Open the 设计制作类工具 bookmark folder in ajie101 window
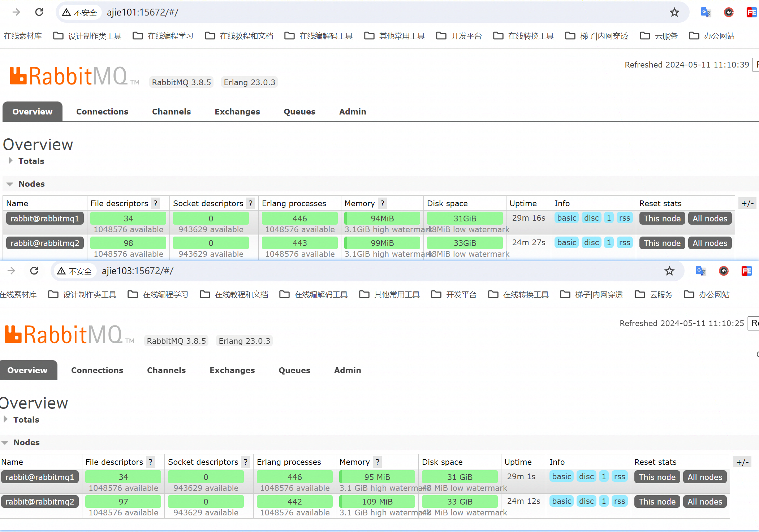The width and height of the screenshot is (759, 532). pos(87,36)
